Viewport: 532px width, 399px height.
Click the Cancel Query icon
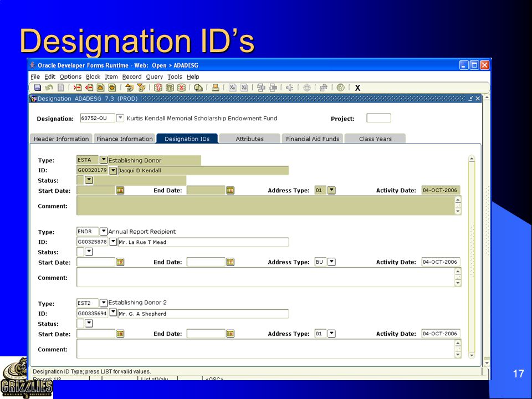(x=182, y=88)
